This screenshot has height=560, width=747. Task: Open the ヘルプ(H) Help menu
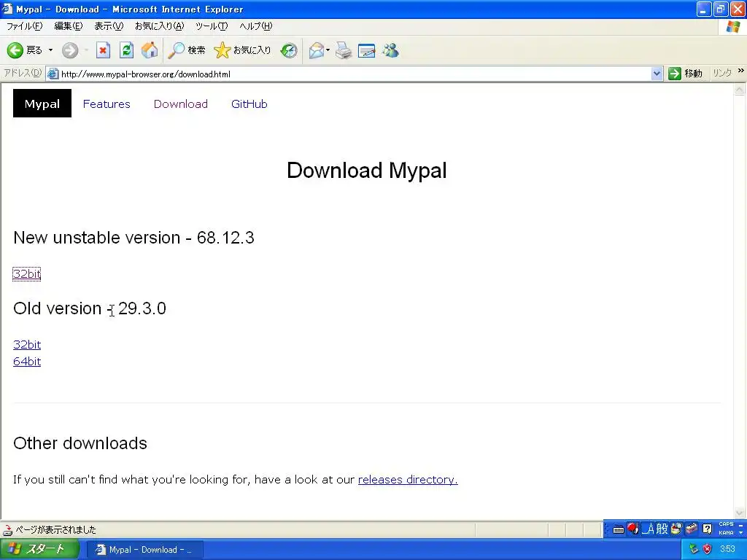[256, 26]
